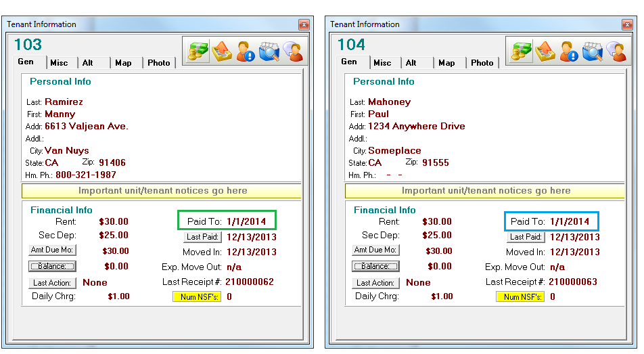Click zip code 91555
The height and width of the screenshot is (354, 644).
[436, 162]
